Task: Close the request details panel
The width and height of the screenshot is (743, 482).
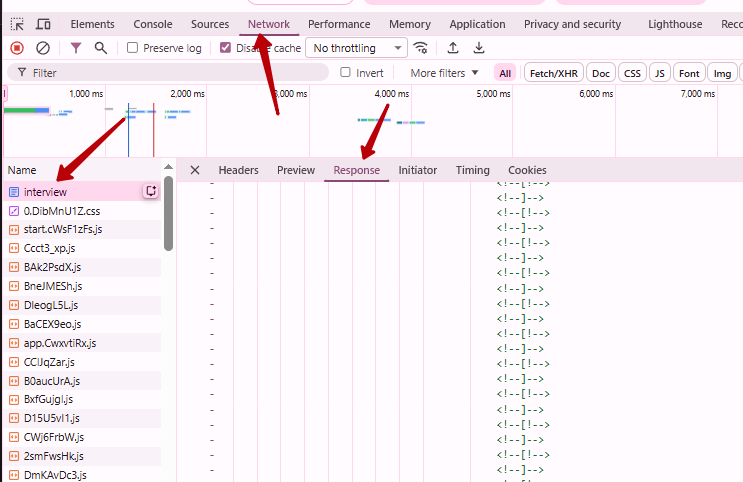Action: [195, 170]
